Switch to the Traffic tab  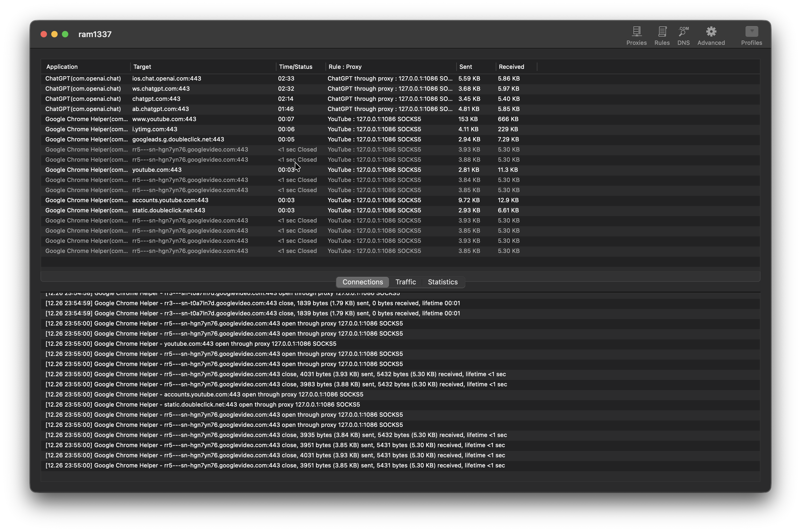point(405,282)
